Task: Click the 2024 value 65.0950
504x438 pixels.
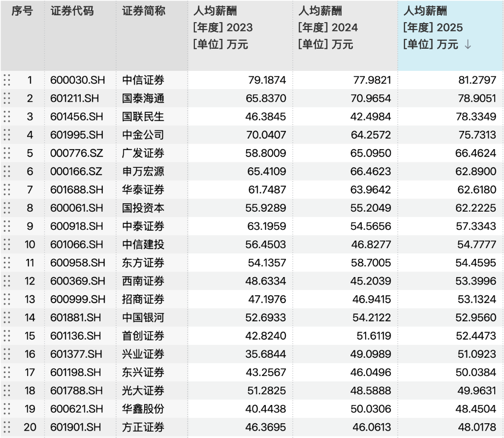Action: click(x=371, y=153)
